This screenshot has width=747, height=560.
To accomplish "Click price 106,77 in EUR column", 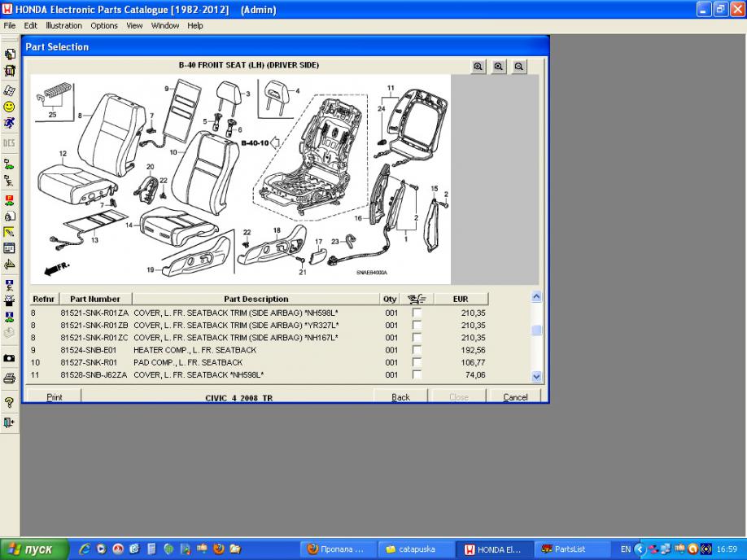I will 473,362.
